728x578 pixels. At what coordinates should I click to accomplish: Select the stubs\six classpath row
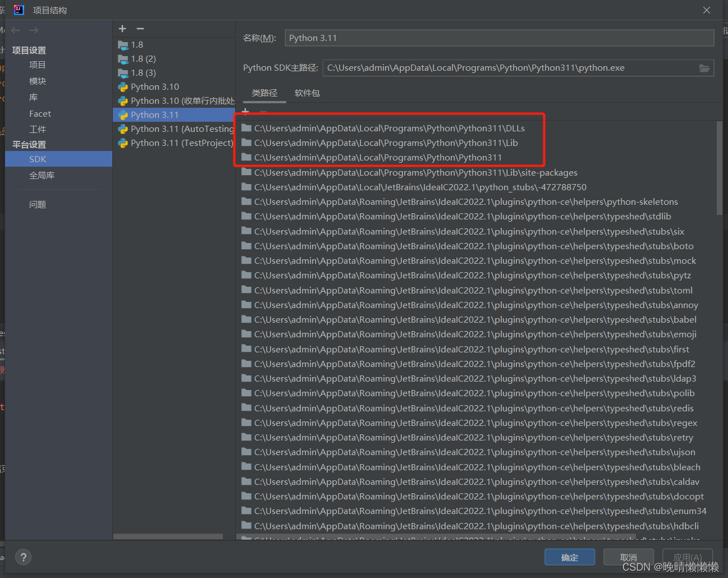coord(477,232)
